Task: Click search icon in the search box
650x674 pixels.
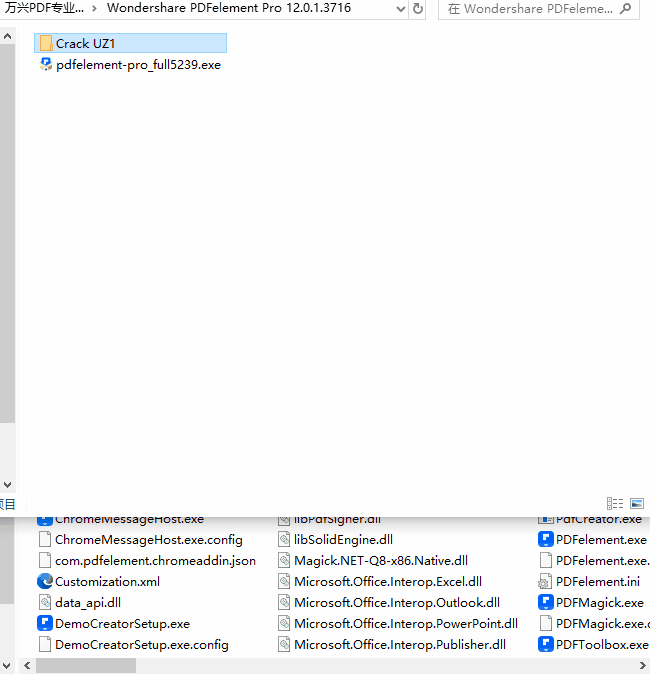Action: tap(625, 9)
